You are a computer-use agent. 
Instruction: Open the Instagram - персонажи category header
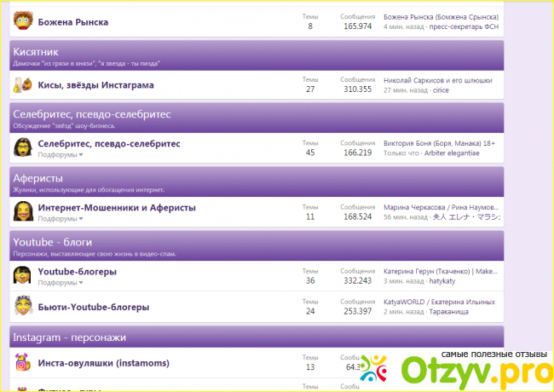tap(70, 337)
